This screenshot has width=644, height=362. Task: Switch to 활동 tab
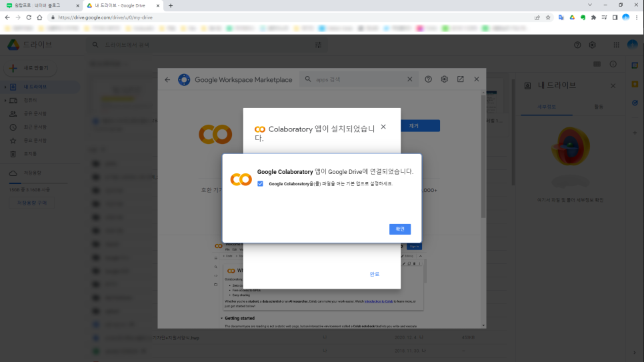(599, 107)
